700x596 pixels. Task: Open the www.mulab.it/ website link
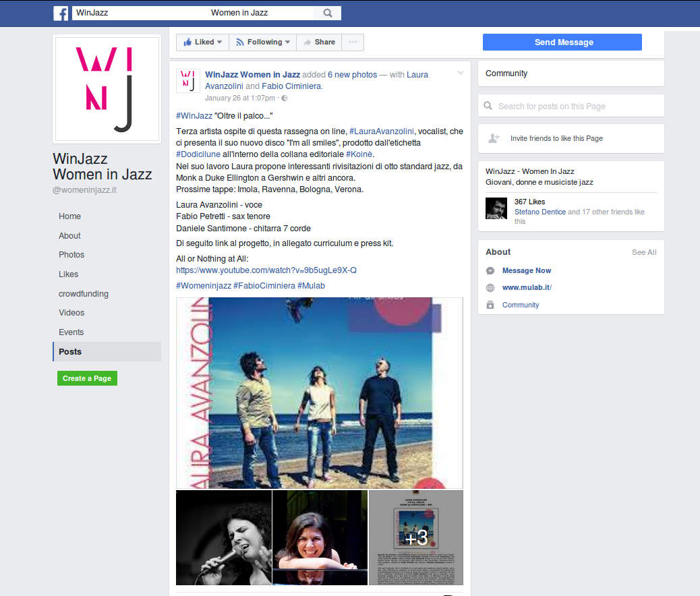click(x=527, y=287)
